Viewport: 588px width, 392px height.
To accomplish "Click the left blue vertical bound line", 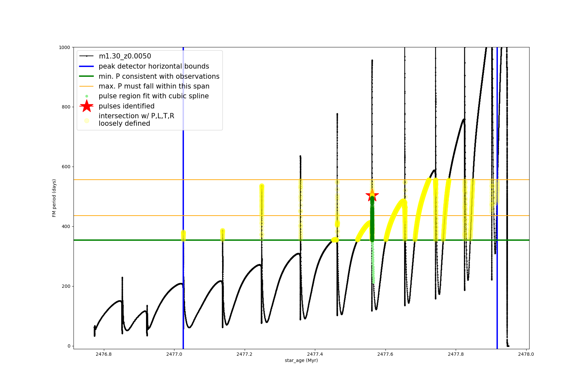I will (x=183, y=163).
